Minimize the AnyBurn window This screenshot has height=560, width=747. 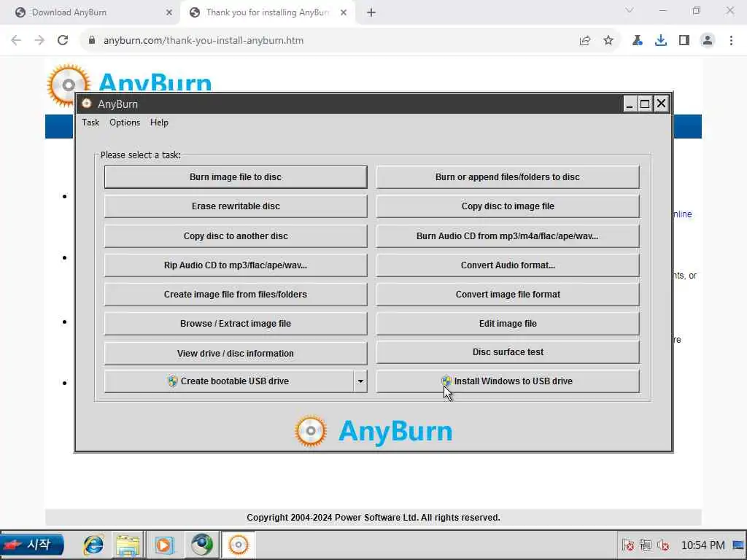point(630,104)
